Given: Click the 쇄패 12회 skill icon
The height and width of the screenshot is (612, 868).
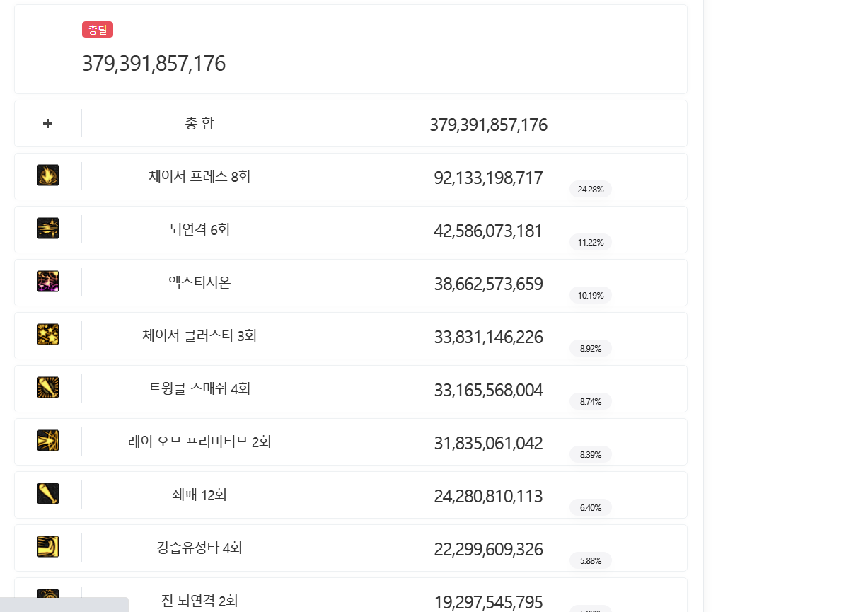Looking at the screenshot, I should (x=48, y=494).
